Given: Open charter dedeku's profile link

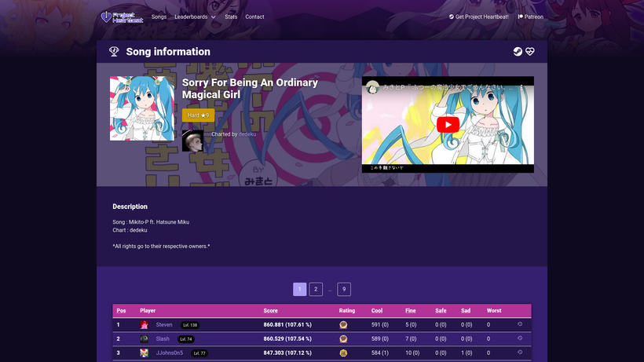Looking at the screenshot, I should [247, 134].
